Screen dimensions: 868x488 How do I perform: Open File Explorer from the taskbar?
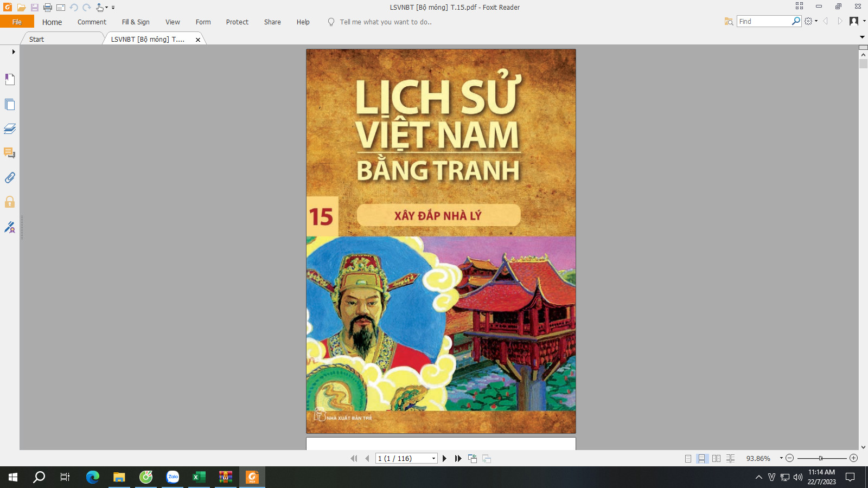coord(119,477)
